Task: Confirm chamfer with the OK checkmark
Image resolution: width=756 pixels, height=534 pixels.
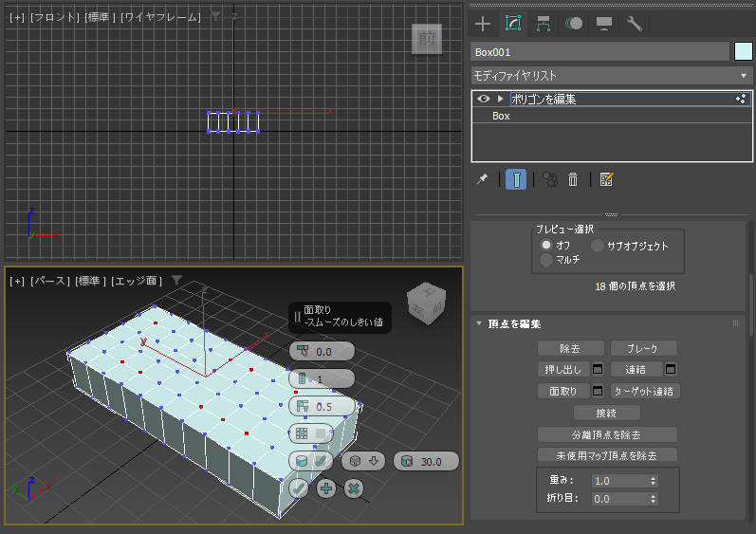Action: (299, 488)
